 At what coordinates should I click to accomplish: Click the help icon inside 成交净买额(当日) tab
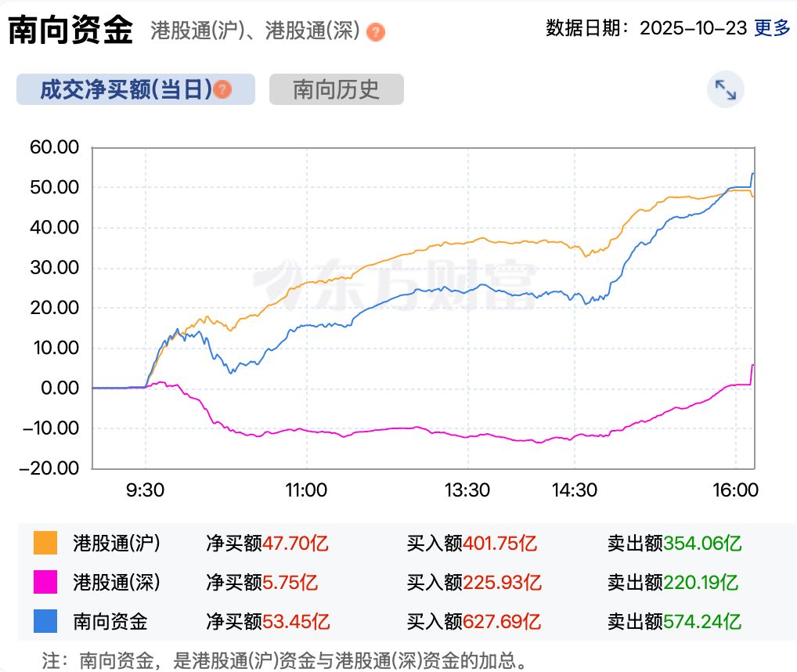[x=223, y=89]
